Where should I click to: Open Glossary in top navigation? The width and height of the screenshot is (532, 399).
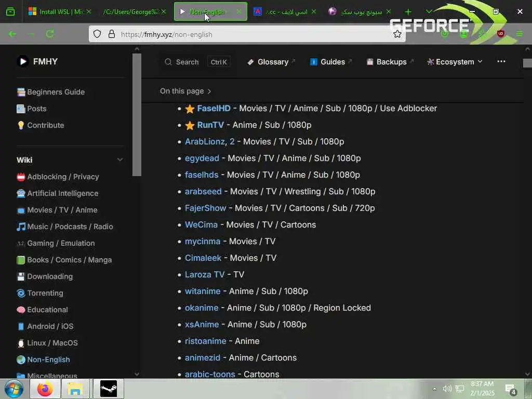[271, 62]
